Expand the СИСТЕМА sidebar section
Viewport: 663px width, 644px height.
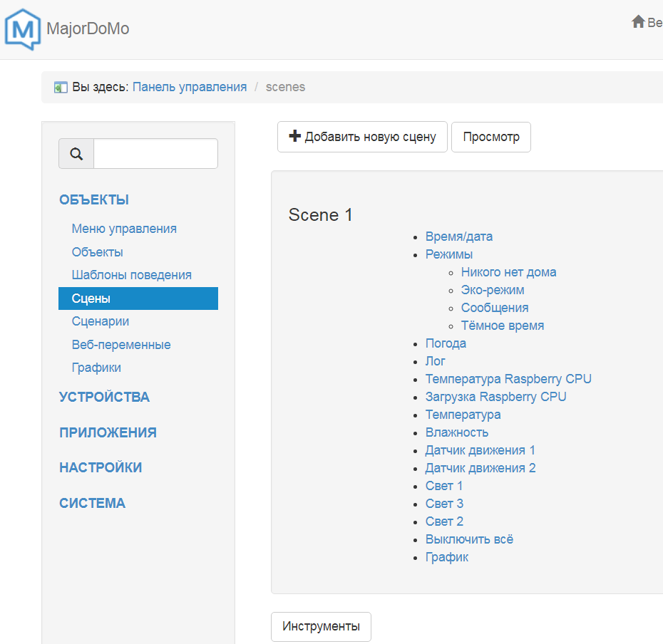pyautogui.click(x=92, y=503)
